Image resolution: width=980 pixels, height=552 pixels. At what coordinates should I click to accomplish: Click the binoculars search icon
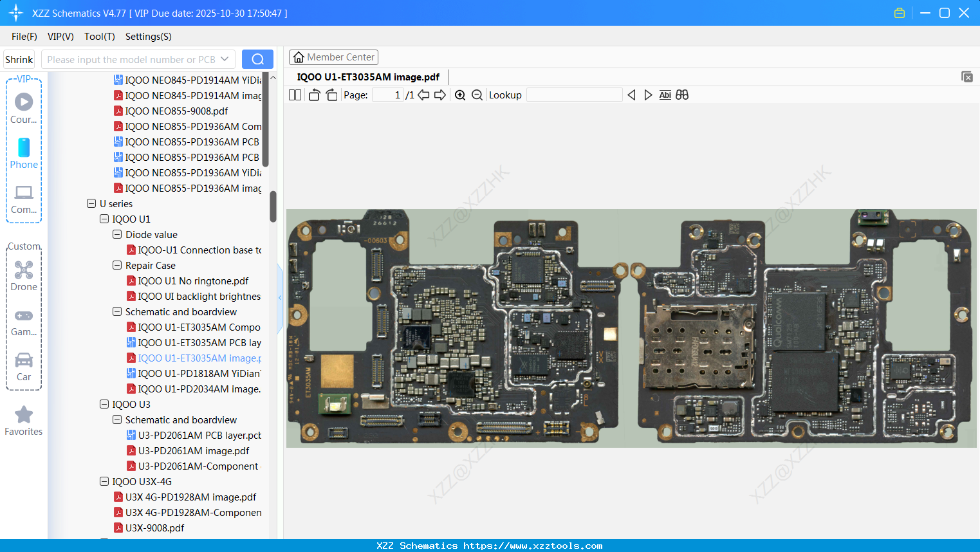682,95
